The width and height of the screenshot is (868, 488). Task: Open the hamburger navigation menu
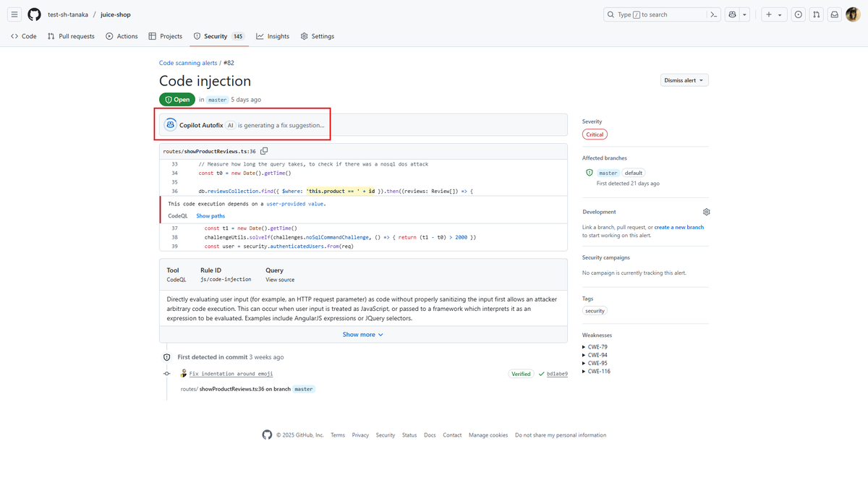tap(14, 14)
